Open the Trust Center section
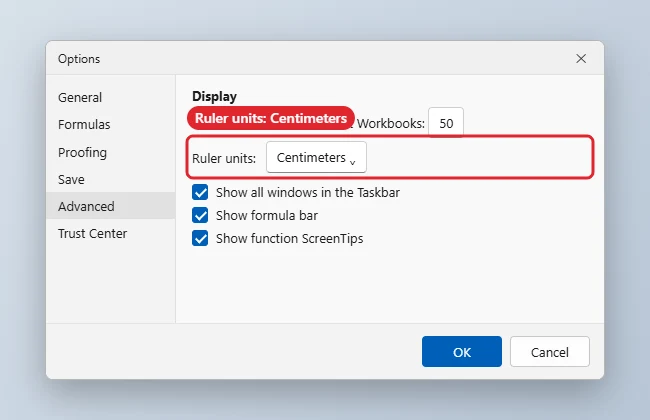 click(110, 233)
